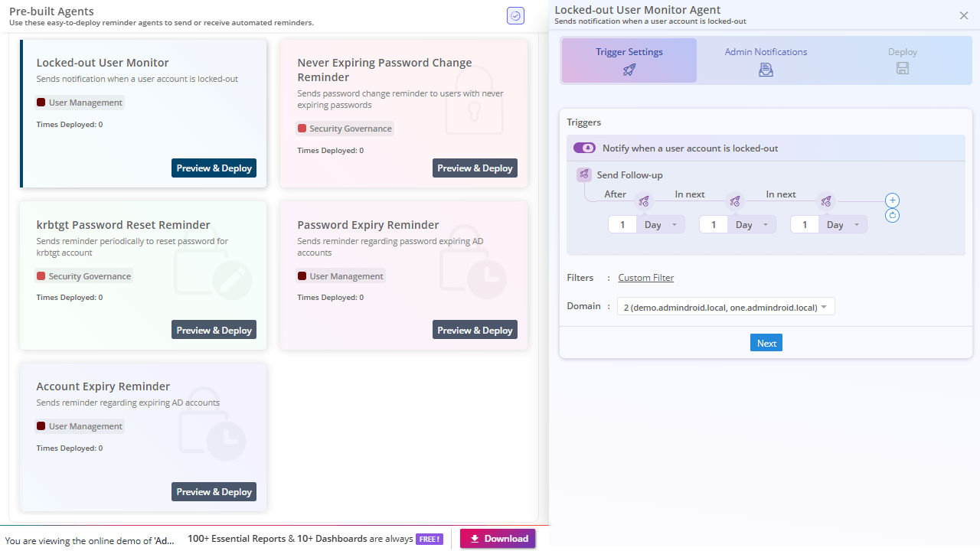
Task: Click the number field of the third follow-up
Action: click(x=805, y=225)
